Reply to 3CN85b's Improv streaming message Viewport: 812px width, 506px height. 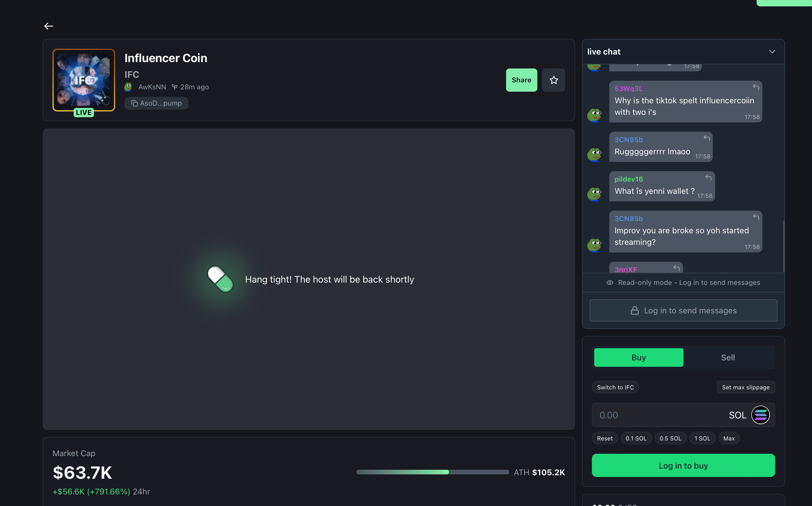tap(756, 217)
